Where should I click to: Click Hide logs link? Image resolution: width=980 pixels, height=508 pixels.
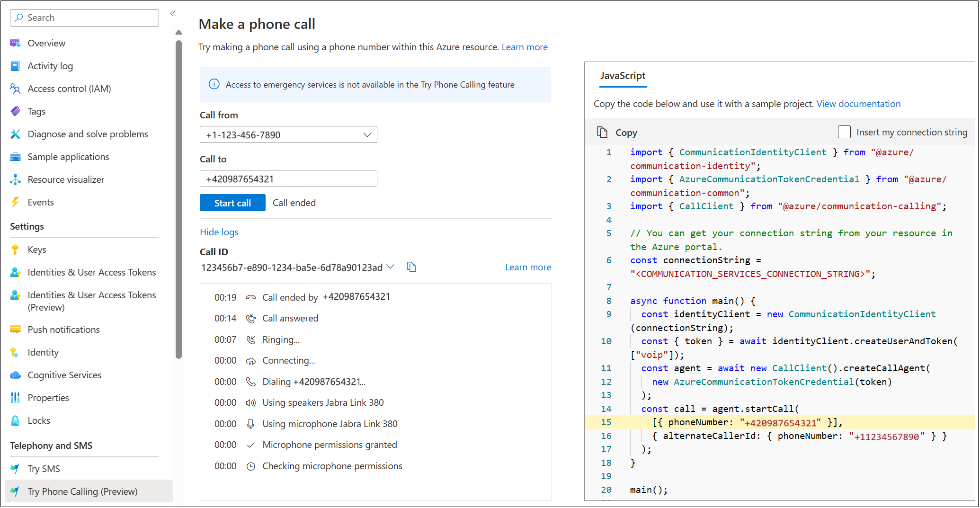click(219, 232)
